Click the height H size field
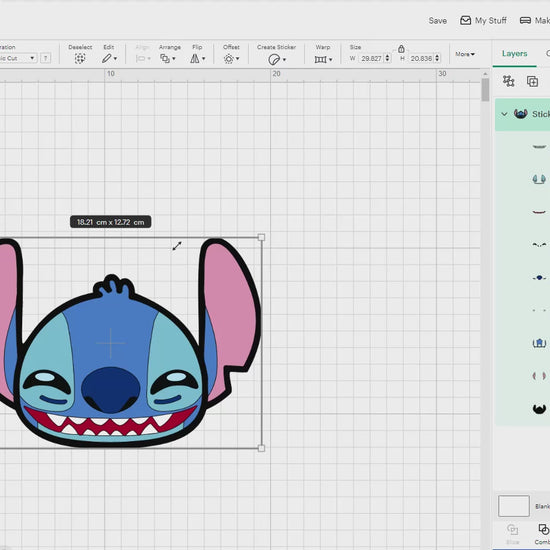Viewport: 550px width, 550px height. point(421,58)
